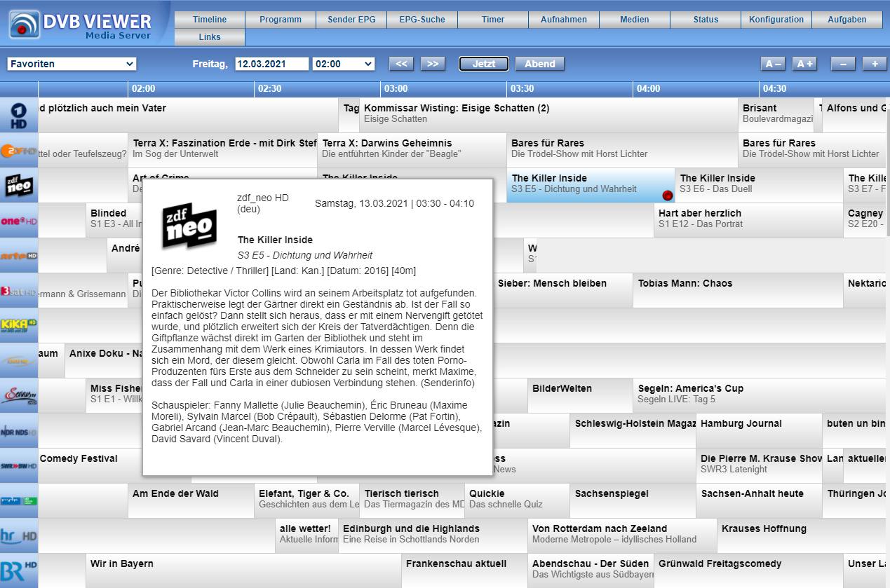Viewport: 890px width, 588px height.
Task: Select Von Rotterdam nach Zeeland program
Action: pos(622,535)
